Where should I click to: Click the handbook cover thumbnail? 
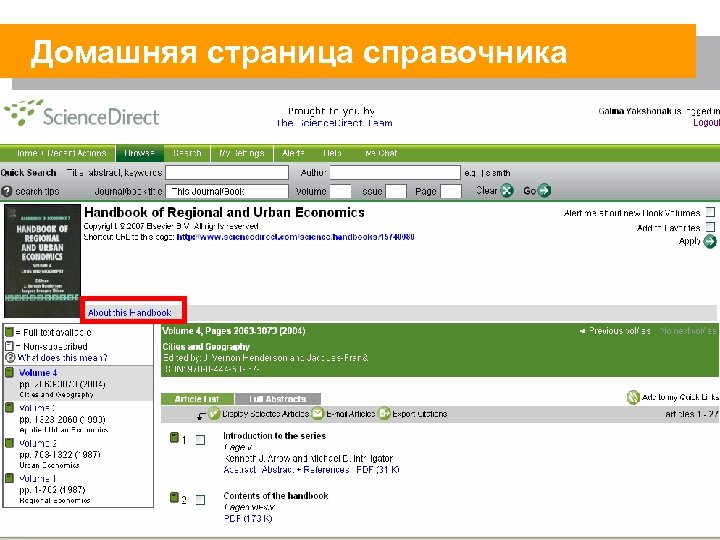(x=42, y=261)
